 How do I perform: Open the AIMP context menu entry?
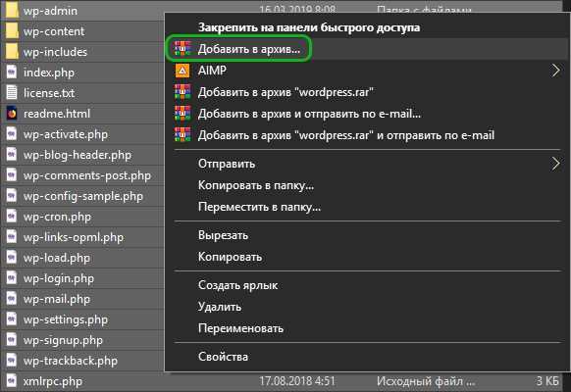[212, 70]
